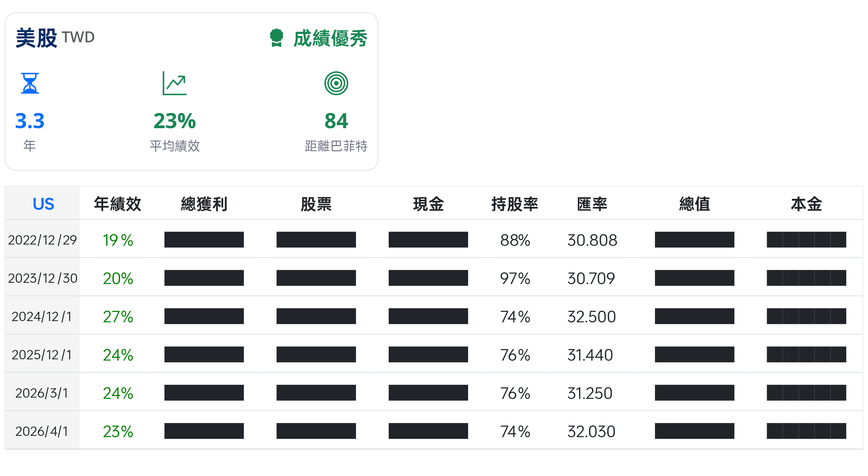
Task: Click the 23% average performance figure
Action: pyautogui.click(x=174, y=121)
